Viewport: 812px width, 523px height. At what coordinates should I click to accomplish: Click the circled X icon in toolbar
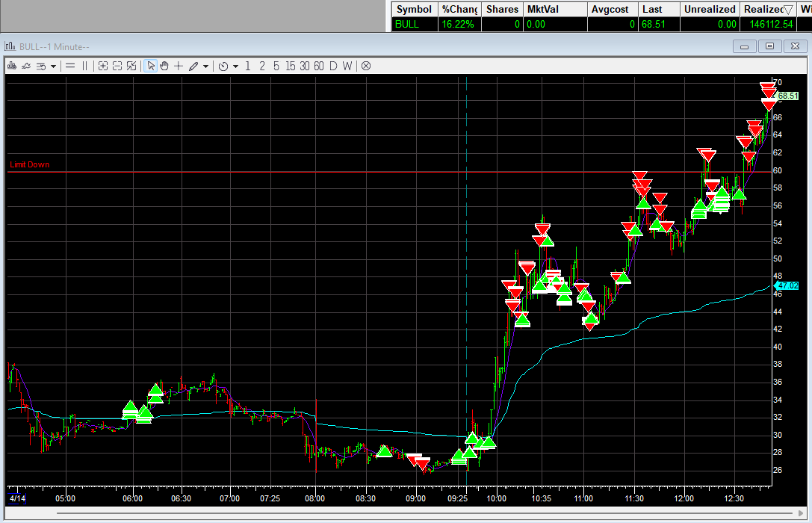tap(366, 66)
